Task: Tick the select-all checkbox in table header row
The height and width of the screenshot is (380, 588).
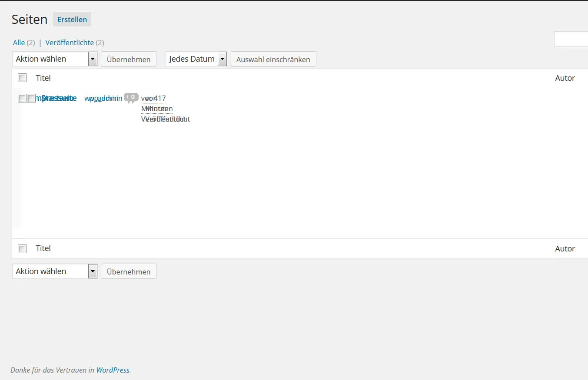Action: coord(22,78)
